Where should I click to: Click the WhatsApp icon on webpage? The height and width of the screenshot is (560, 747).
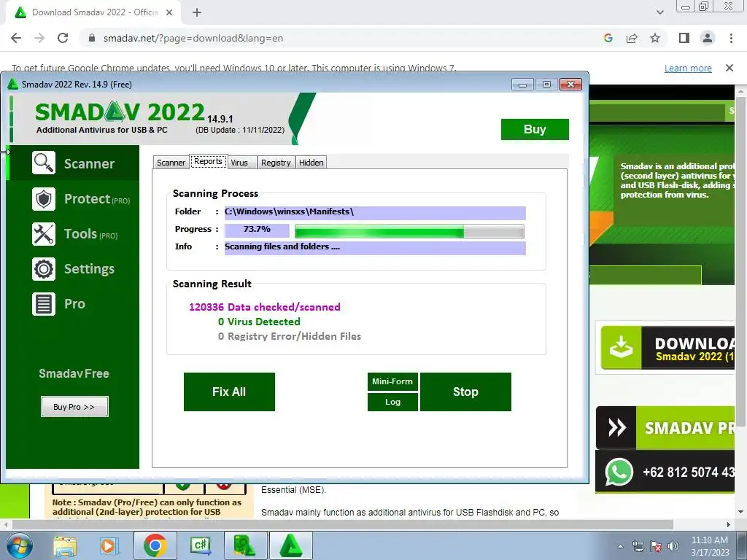tap(619, 472)
